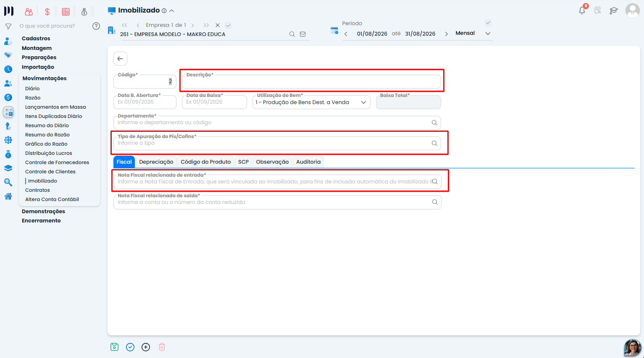The height and width of the screenshot is (358, 644).
Task: Click the company envelope icon
Action: [302, 34]
